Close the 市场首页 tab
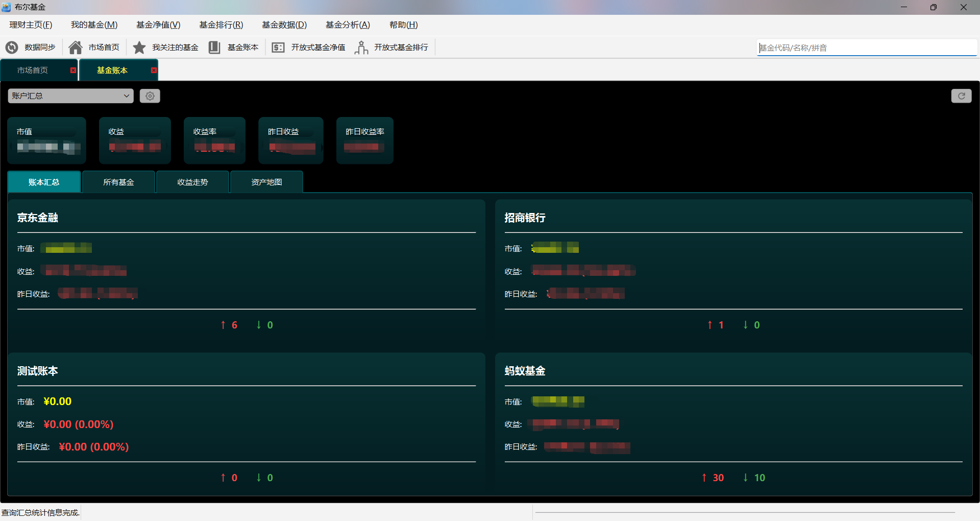This screenshot has width=980, height=521. tap(73, 70)
